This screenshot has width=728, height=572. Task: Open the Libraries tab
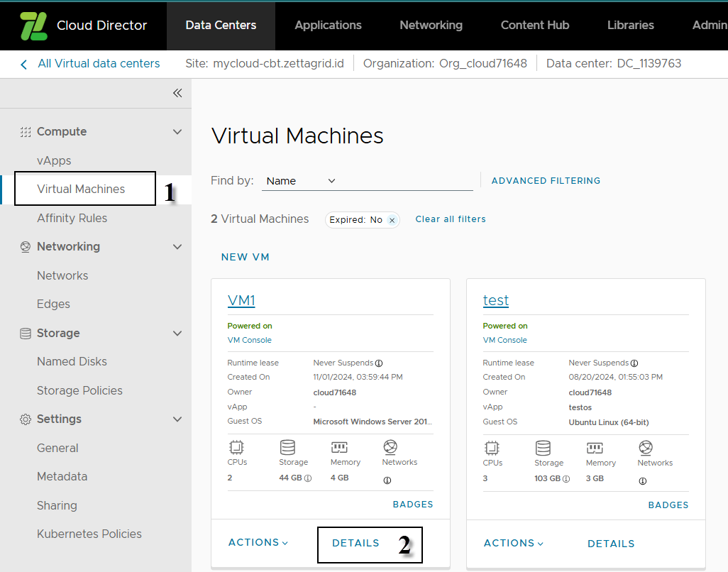click(x=631, y=26)
